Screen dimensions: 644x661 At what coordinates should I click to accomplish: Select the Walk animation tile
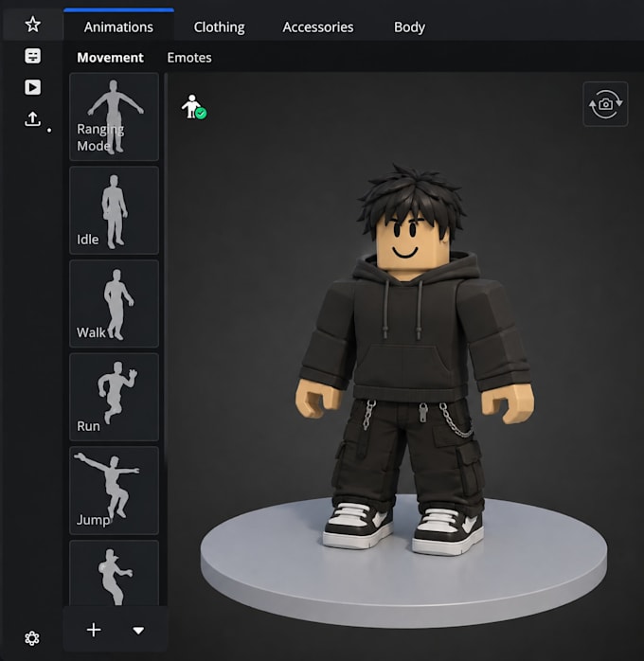114,304
